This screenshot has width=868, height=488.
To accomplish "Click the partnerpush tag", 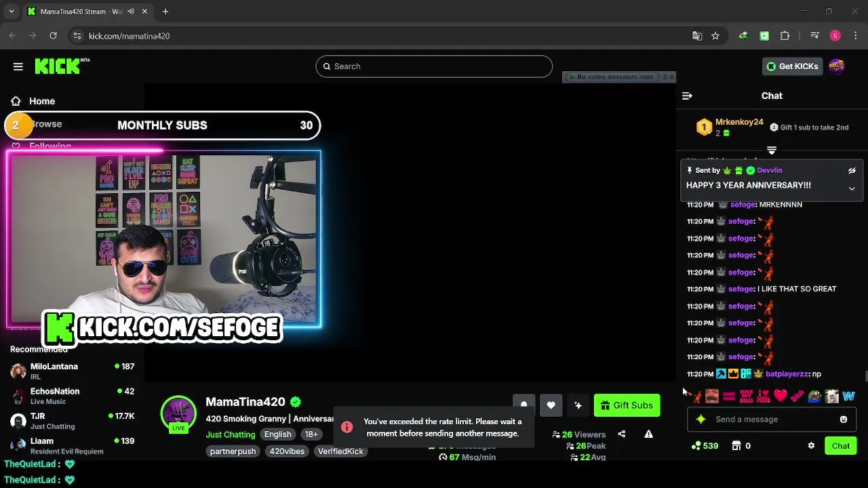I will 233,451.
